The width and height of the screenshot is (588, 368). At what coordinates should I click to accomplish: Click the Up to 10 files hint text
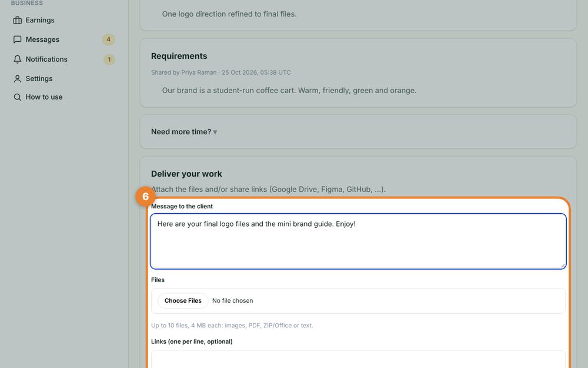pos(232,326)
